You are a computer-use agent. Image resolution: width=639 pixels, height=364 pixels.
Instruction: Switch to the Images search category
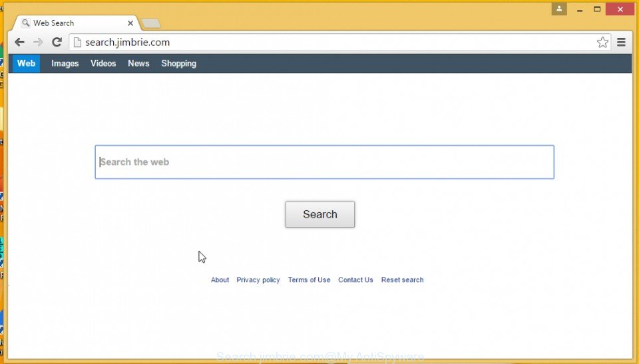(65, 63)
